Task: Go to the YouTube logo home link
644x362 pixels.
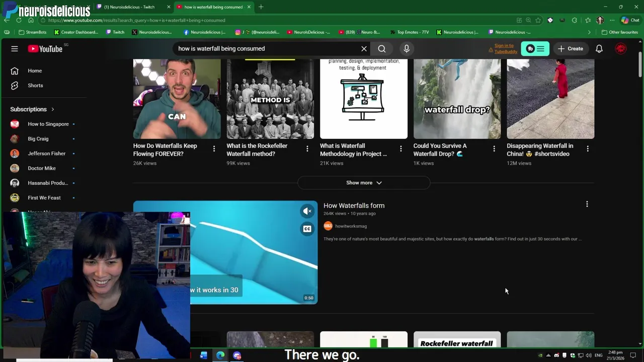Action: pos(46,49)
